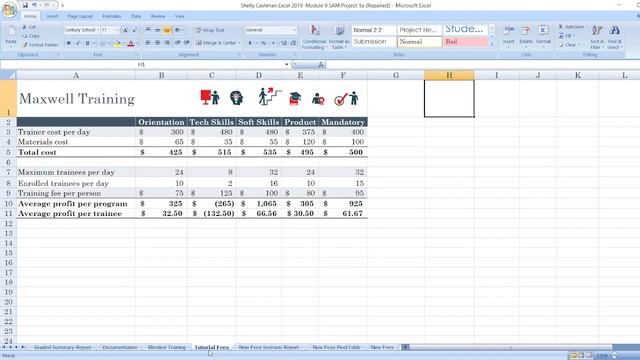The image size is (640, 360).
Task: Toggle top vertical alignment
Action: point(148,30)
